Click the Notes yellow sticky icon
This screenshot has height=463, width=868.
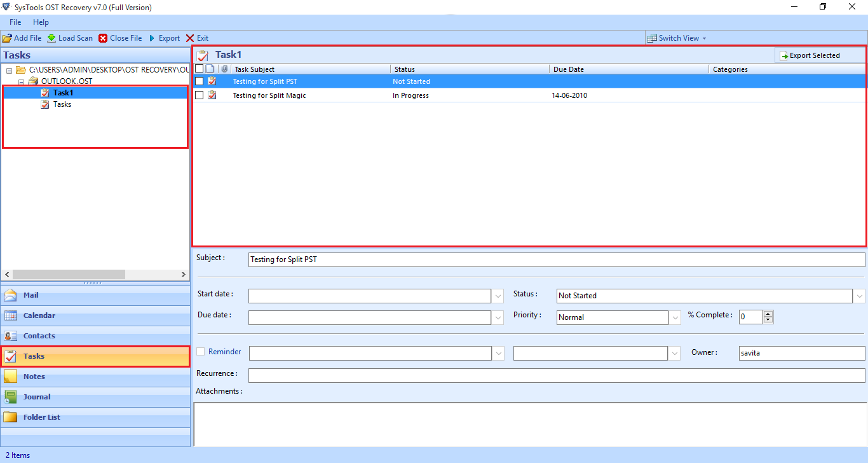pos(11,377)
